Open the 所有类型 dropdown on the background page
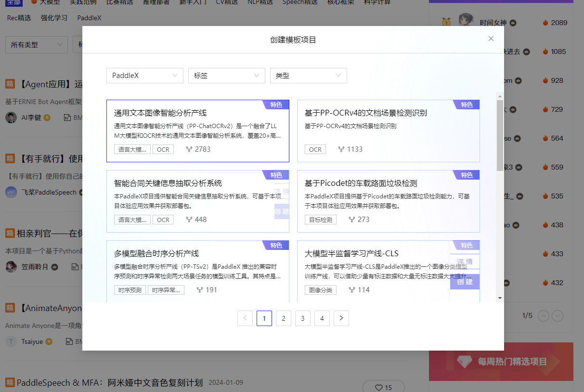The image size is (584, 392). [x=37, y=45]
